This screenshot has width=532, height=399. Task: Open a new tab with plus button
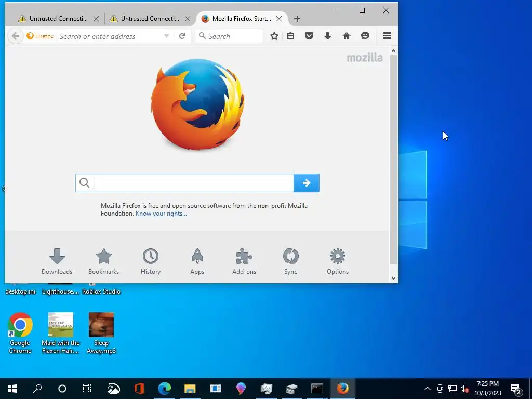coord(297,19)
